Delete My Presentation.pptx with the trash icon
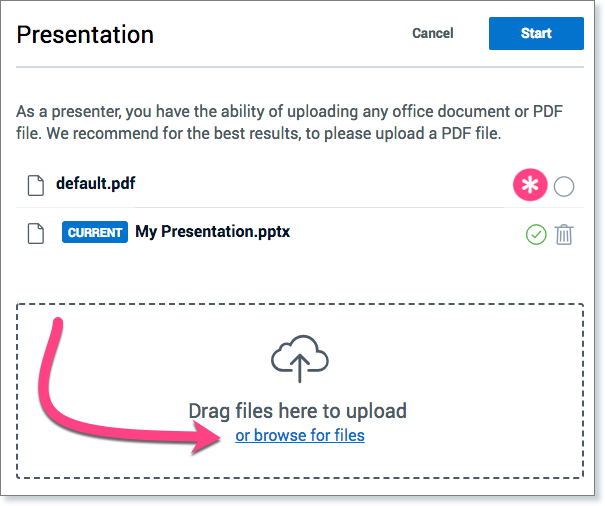605x506 pixels. [564, 234]
